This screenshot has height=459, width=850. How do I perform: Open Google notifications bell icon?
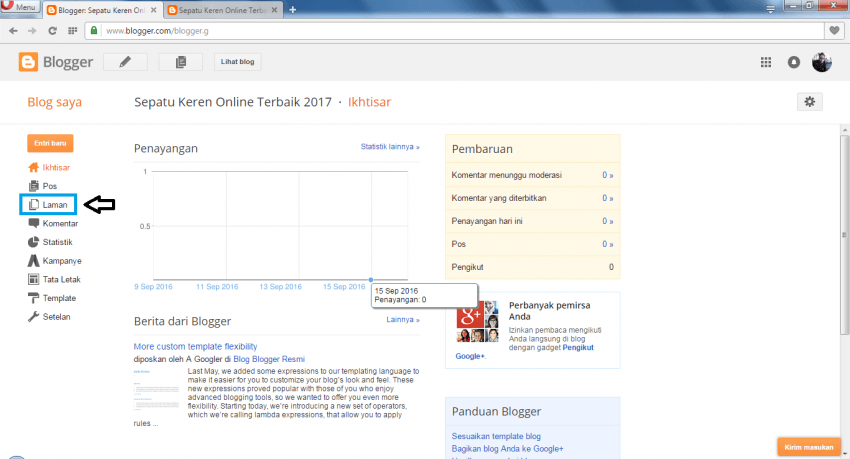(x=794, y=62)
